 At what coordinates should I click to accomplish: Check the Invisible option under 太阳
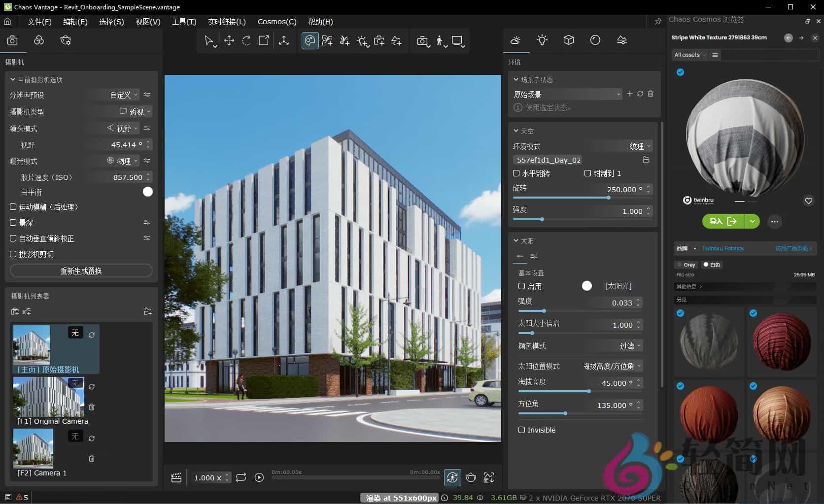pos(521,430)
